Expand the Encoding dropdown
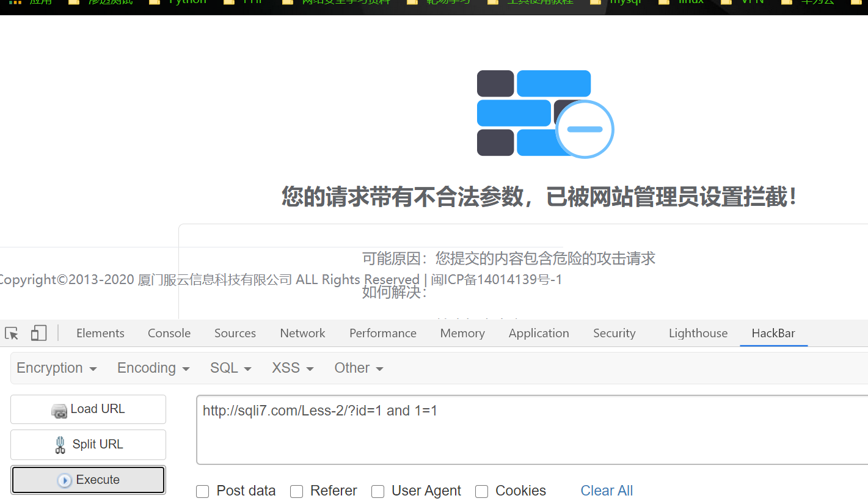This screenshot has height=501, width=868. (153, 368)
